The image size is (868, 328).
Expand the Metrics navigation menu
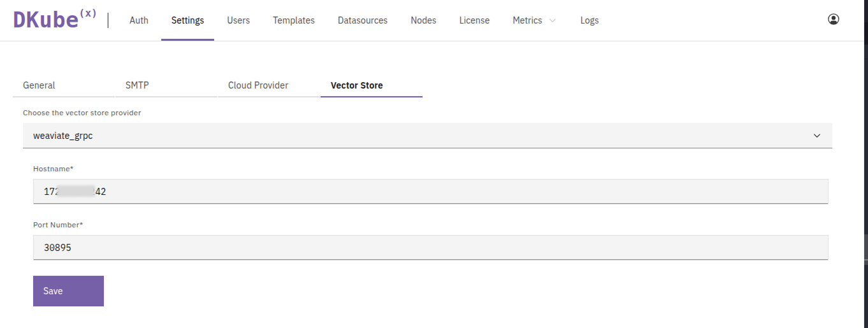534,20
